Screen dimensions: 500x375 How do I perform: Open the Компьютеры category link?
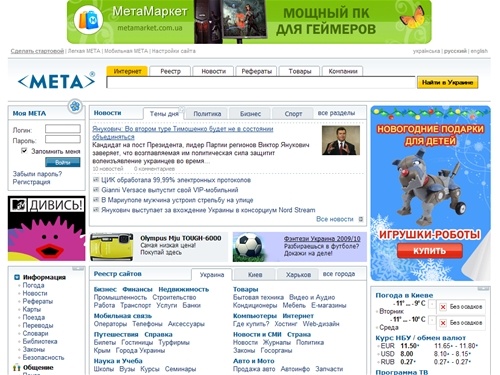pyautogui.click(x=255, y=316)
